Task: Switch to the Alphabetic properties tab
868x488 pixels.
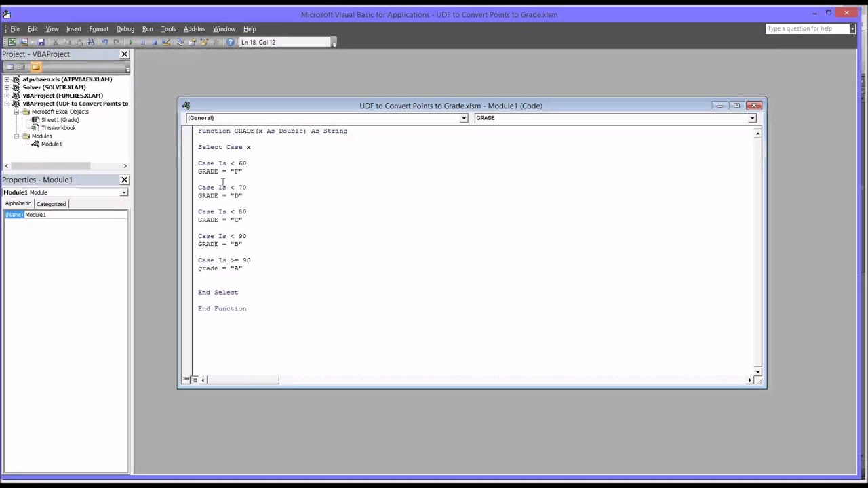Action: [18, 203]
